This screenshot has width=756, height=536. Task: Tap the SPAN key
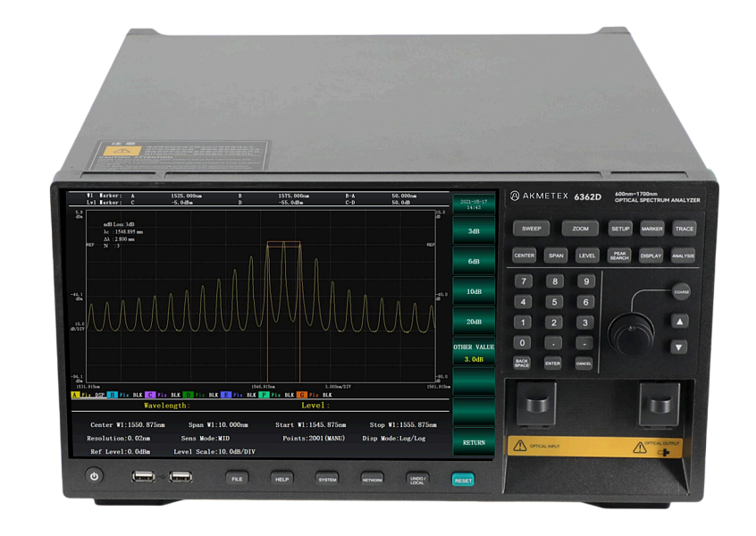[x=556, y=255]
